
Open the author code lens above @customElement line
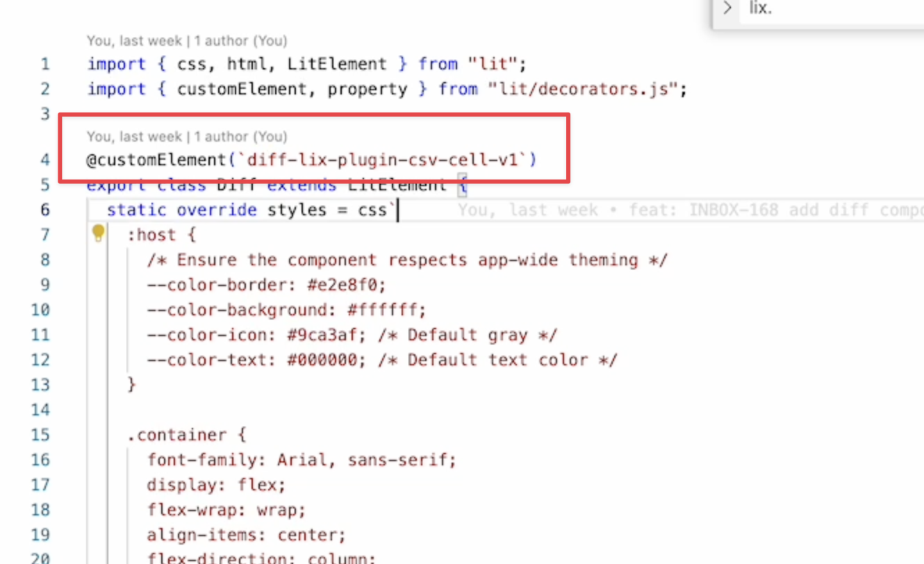point(187,136)
